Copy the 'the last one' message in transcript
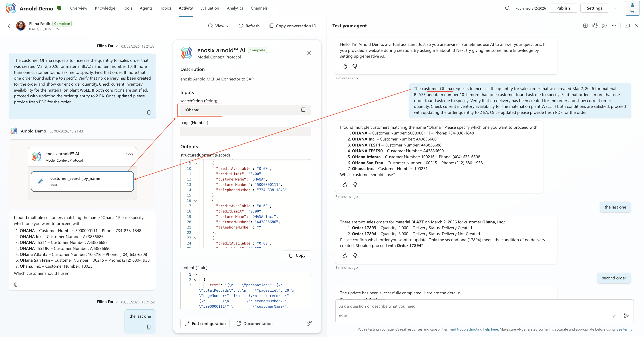This screenshot has height=337, width=644. pyautogui.click(x=149, y=327)
